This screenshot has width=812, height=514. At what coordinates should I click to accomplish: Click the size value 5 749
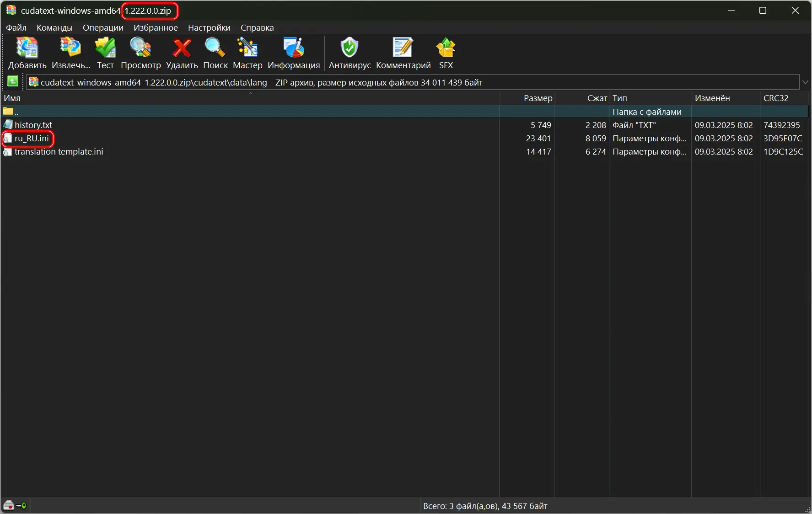click(x=541, y=125)
